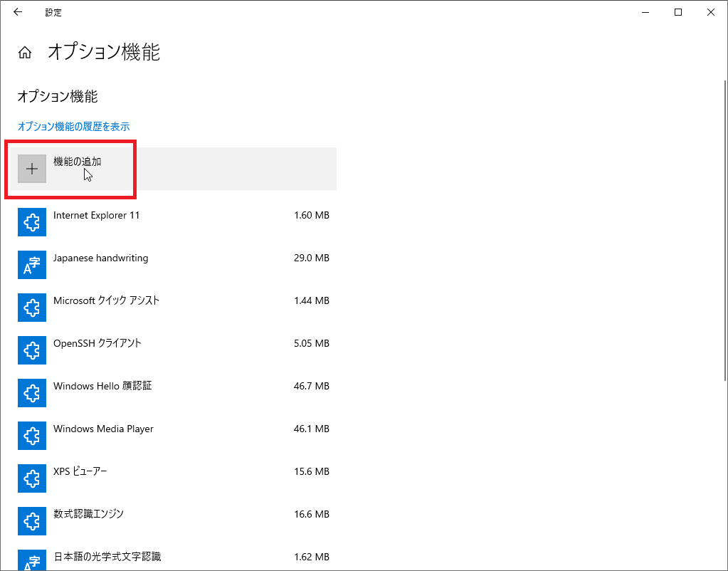The image size is (728, 571).
Task: Click the Japanese handwriting language icon
Action: pos(32,265)
